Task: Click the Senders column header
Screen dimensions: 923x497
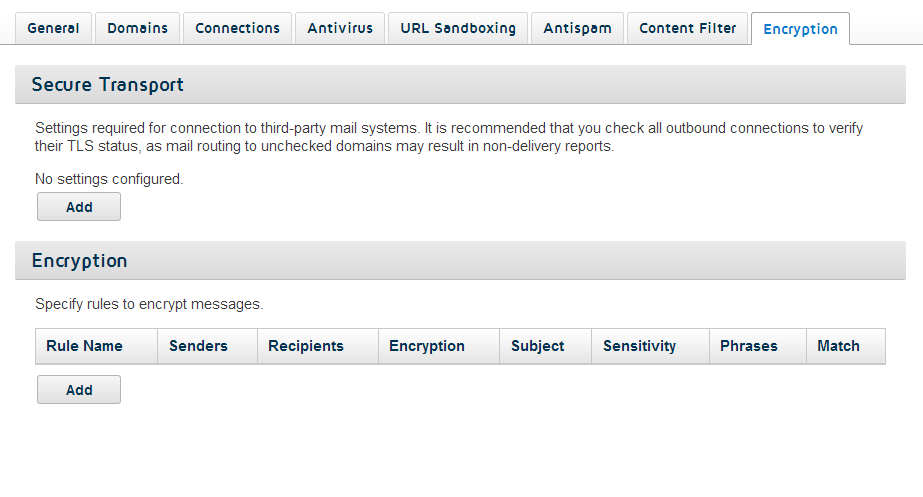Action: click(207, 346)
